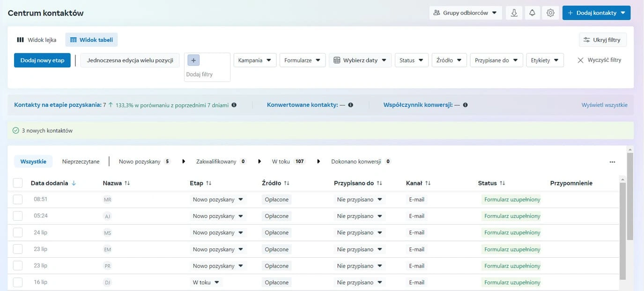
Task: Click the plus icon to add filters
Action: coord(193,60)
